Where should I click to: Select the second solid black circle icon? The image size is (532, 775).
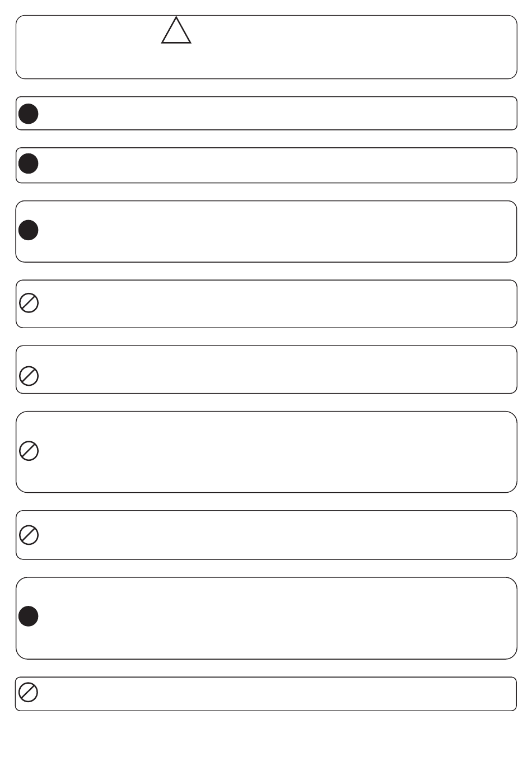point(29,164)
